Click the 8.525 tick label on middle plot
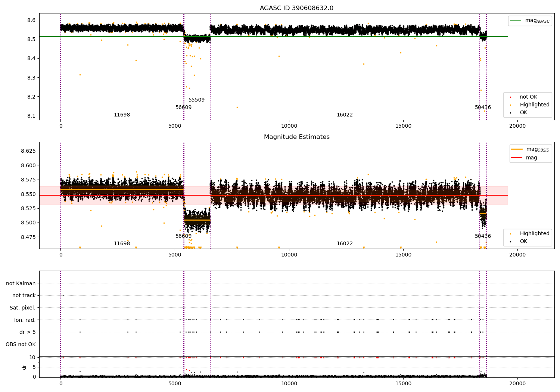The height and width of the screenshot is (392, 560). pyautogui.click(x=28, y=208)
